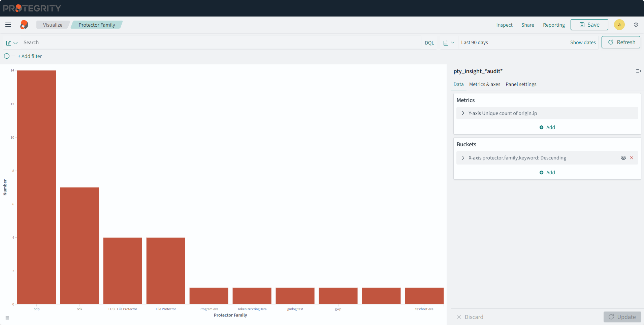Toggle visibility of X-axis bucket
The height and width of the screenshot is (325, 644).
pyautogui.click(x=623, y=158)
